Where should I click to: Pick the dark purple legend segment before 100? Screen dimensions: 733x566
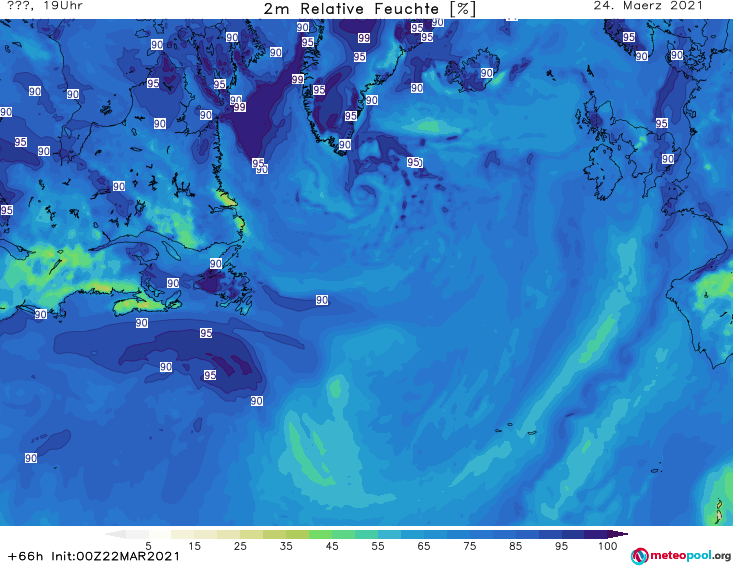(x=596, y=534)
